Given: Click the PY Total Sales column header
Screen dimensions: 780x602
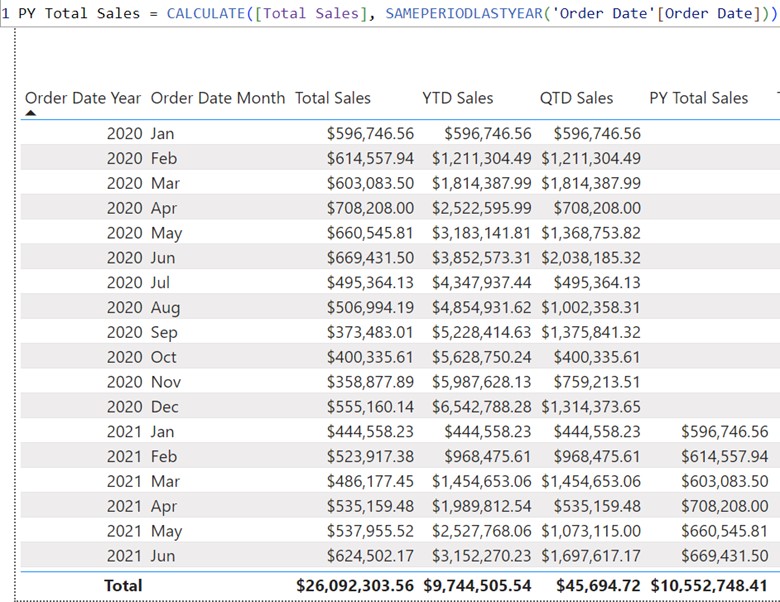Looking at the screenshot, I should click(x=698, y=98).
